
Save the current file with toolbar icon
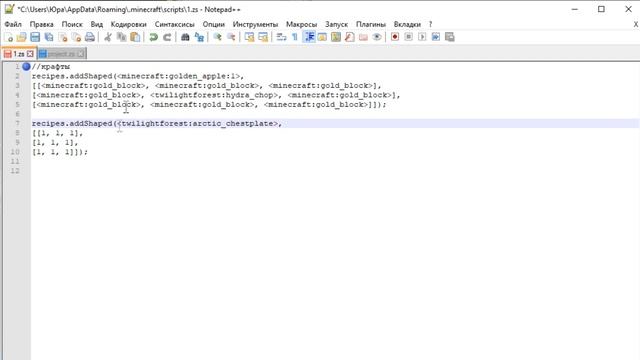point(35,37)
